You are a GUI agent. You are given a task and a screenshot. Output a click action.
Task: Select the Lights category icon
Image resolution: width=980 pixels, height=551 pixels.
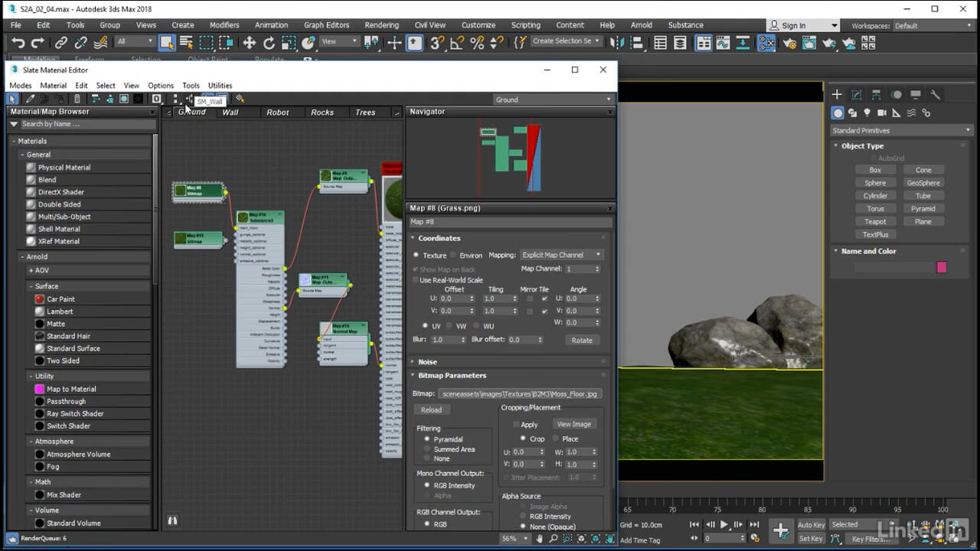tap(867, 113)
